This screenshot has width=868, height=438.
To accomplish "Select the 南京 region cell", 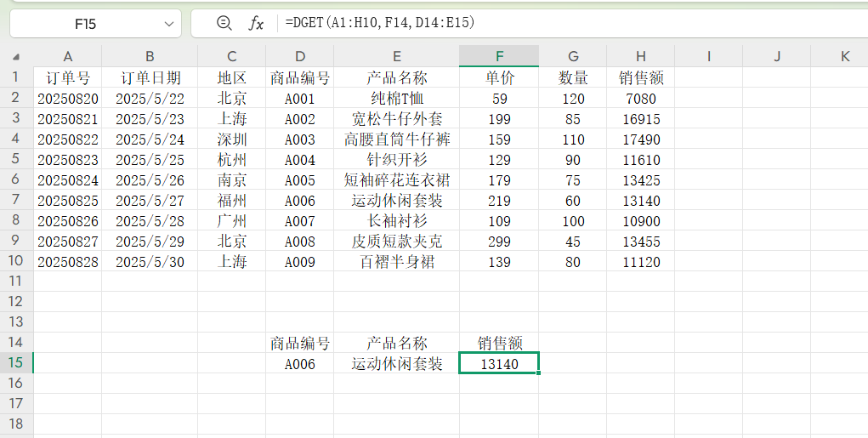I will point(231,180).
